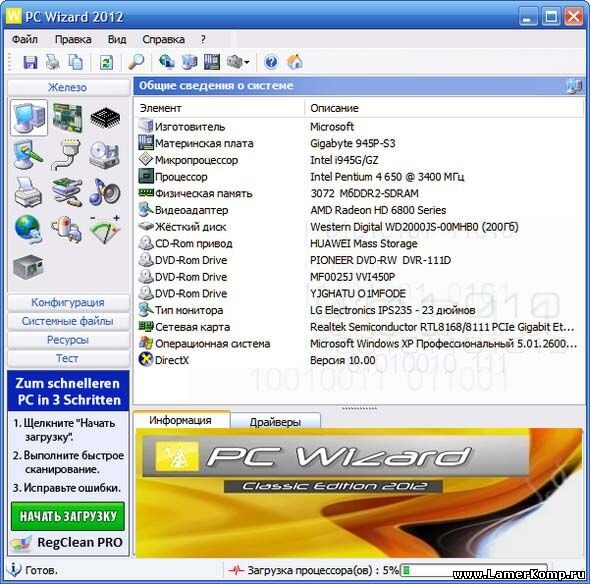Click the icon on the section header's right edge
The image size is (590, 584).
coord(574,86)
